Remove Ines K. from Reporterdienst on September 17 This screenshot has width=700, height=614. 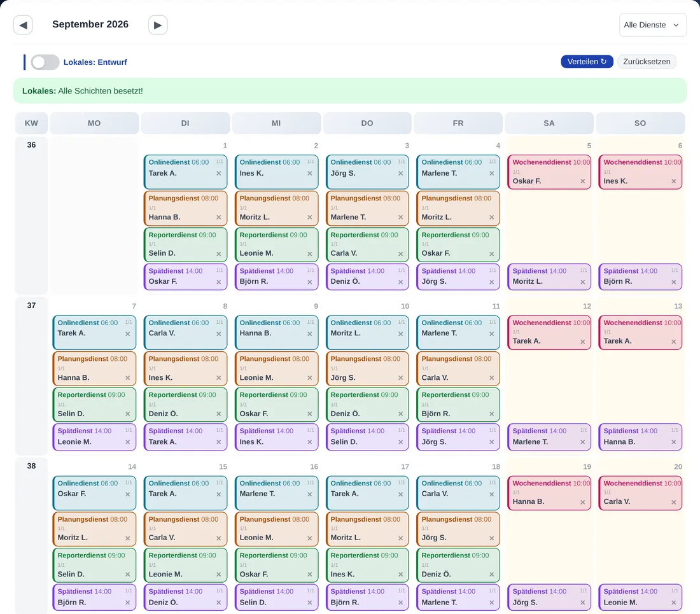click(401, 575)
